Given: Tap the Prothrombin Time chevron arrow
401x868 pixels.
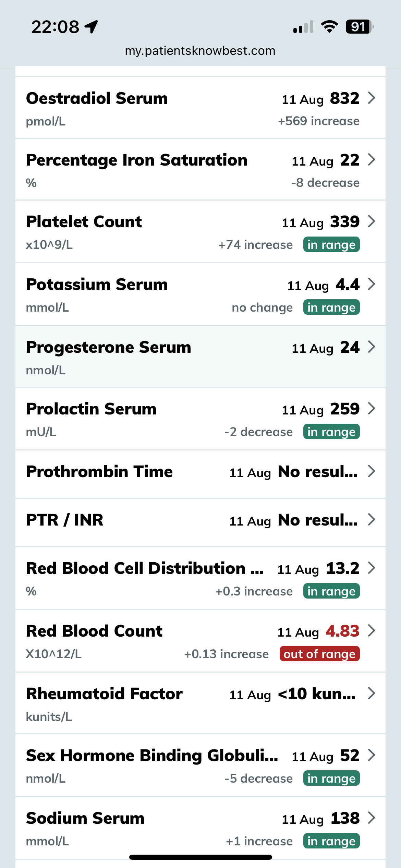Looking at the screenshot, I should pyautogui.click(x=372, y=471).
